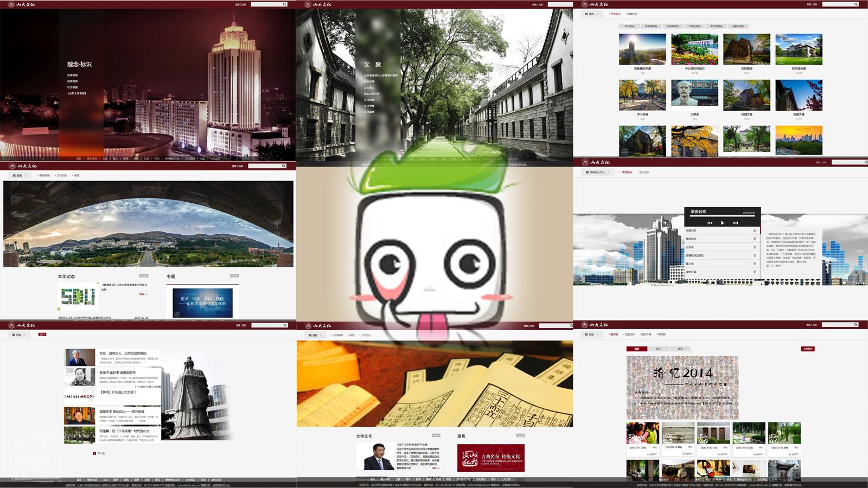The width and height of the screenshot is (868, 488).
Task: Seek on the music player progress bar
Action: (x=722, y=217)
